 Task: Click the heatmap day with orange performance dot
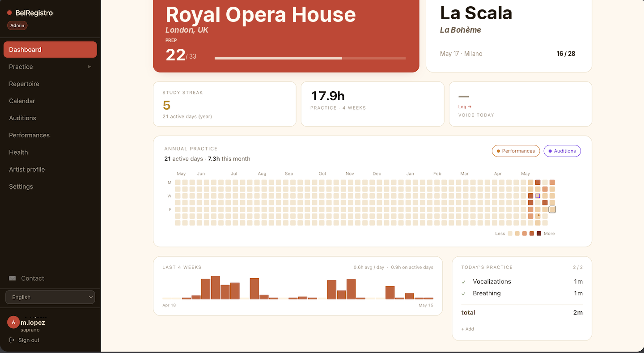538,216
